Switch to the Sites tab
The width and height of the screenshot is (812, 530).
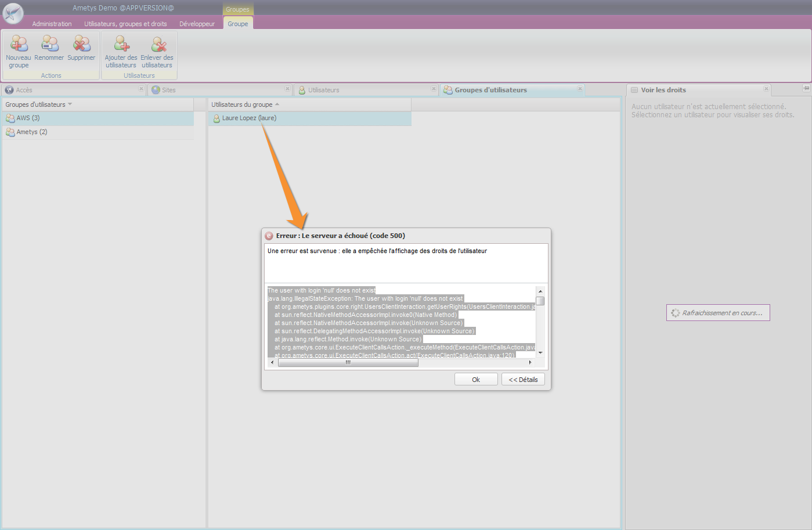(168, 90)
